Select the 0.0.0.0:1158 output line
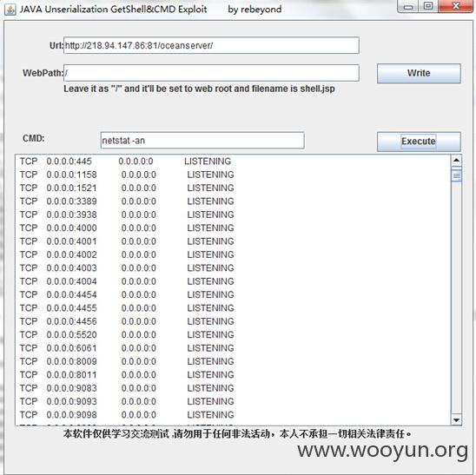The width and height of the screenshot is (476, 475). coord(127,175)
